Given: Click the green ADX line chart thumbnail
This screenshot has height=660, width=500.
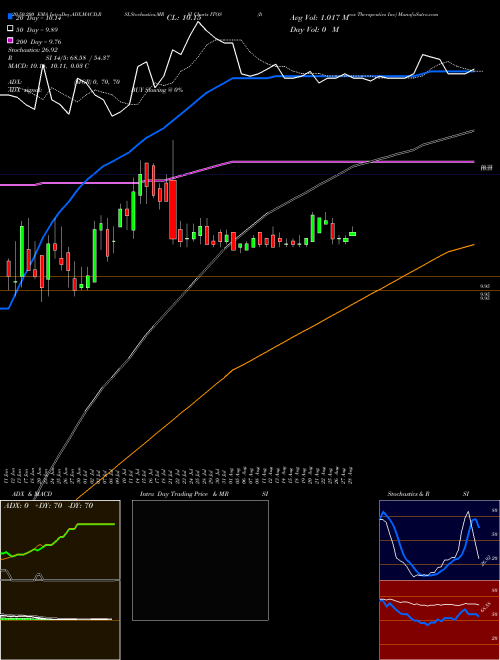Looking at the screenshot, I should (x=60, y=541).
